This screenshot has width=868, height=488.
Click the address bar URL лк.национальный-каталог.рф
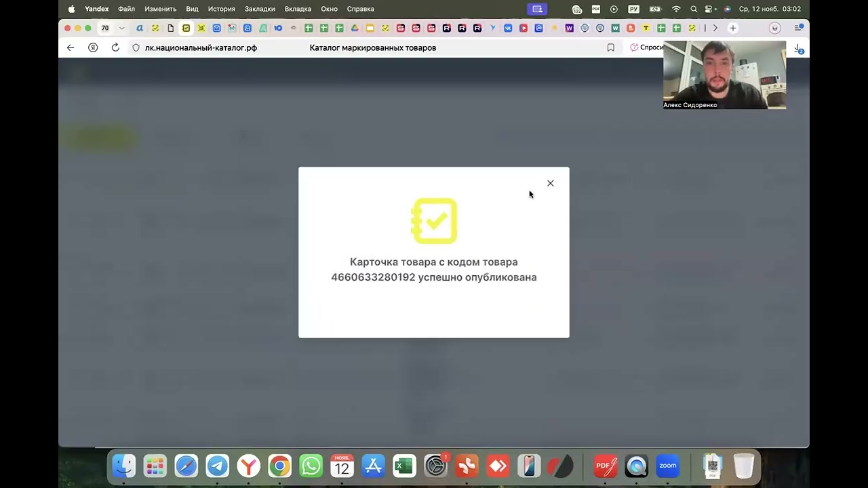pos(201,47)
